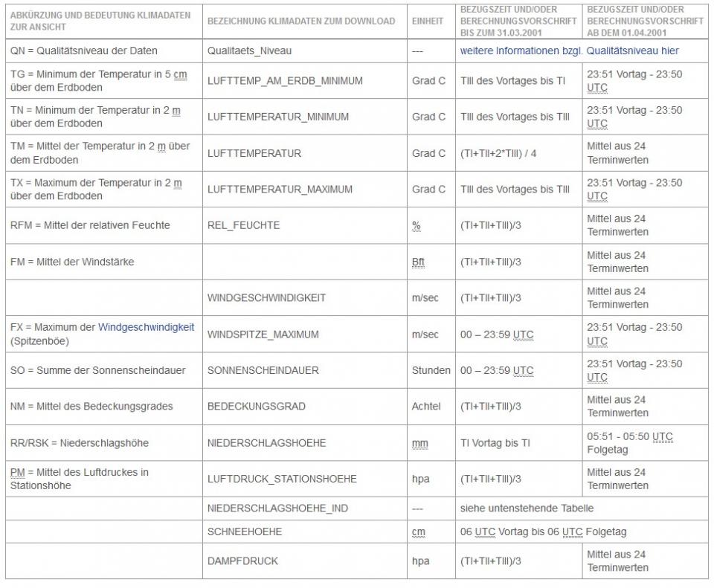Click 'Bezeichnung Klimadaten zum Download' column header
This screenshot has height=588, width=714.
301,21
